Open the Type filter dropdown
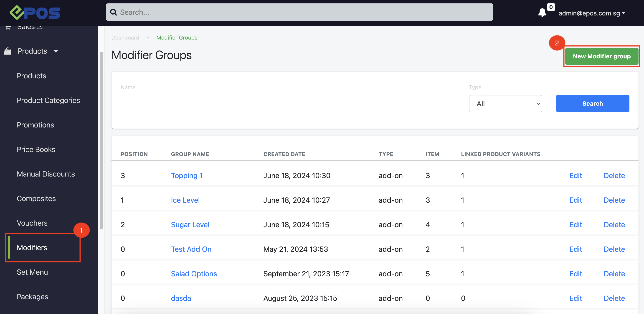 coord(505,104)
